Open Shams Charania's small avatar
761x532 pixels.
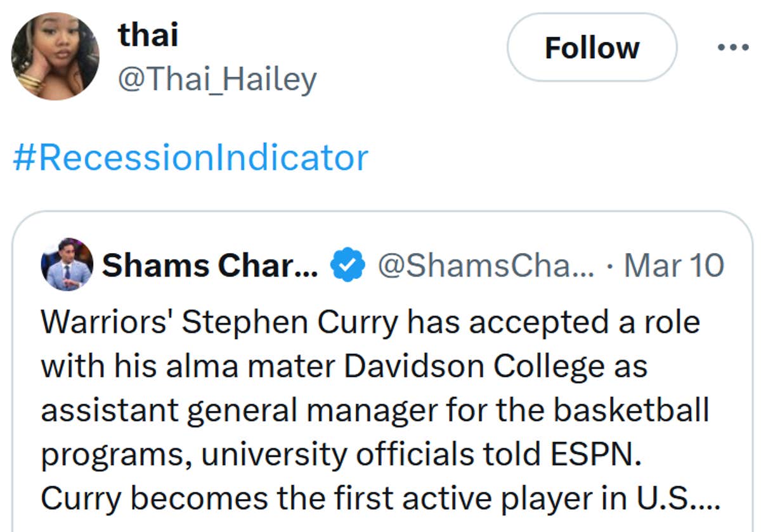(x=67, y=264)
